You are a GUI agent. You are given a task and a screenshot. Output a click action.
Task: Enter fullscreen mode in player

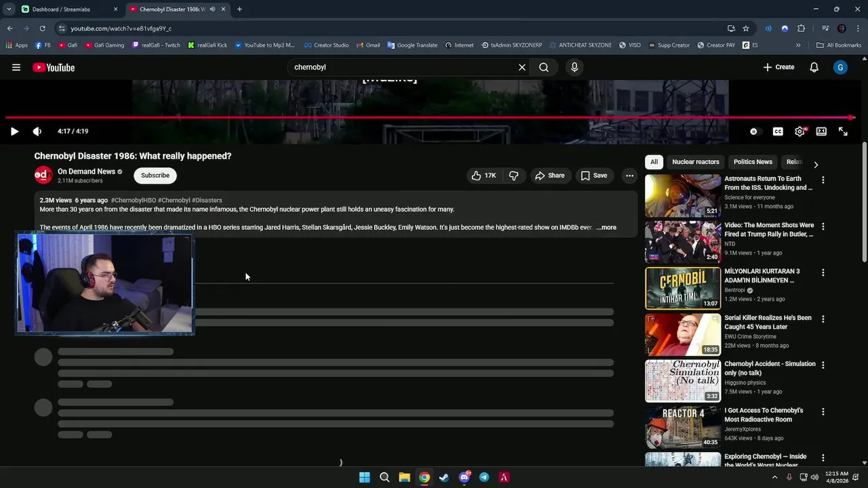[x=843, y=131]
